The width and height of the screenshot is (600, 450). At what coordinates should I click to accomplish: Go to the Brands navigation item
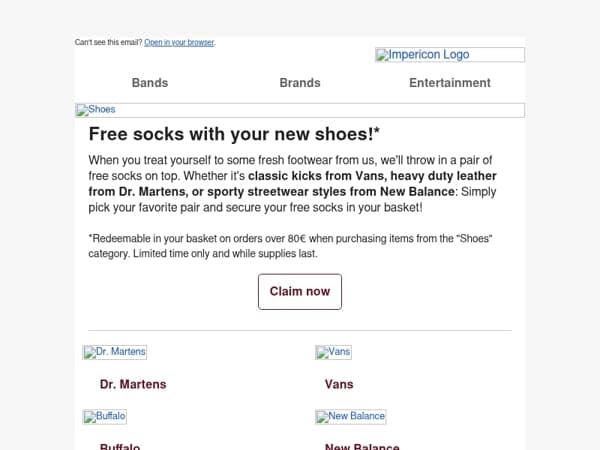coord(300,83)
